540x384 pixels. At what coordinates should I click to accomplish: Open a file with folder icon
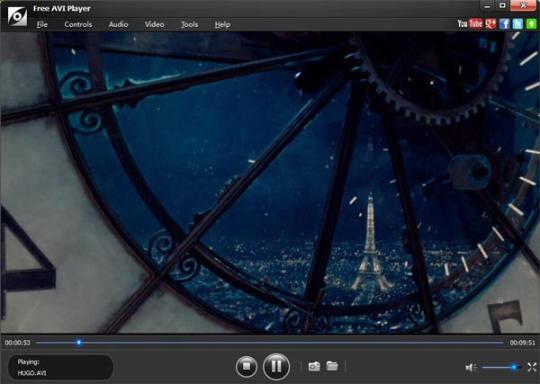point(332,366)
